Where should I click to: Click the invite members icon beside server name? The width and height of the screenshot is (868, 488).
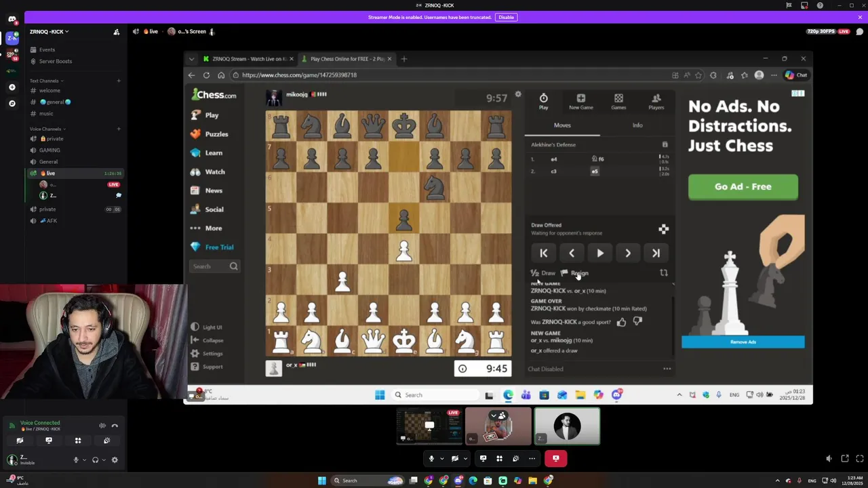tap(116, 32)
